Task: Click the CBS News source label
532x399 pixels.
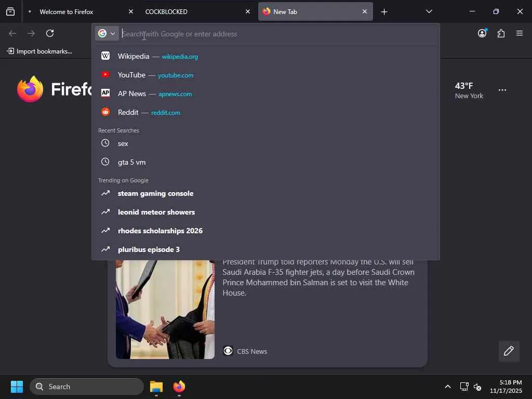Action: coord(252,352)
